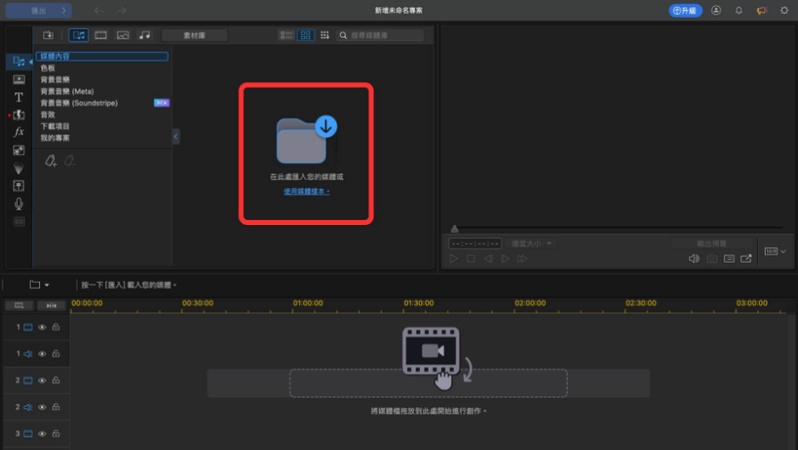The height and width of the screenshot is (450, 798).
Task: Click the preview playhead slider handle
Action: [x=455, y=229]
